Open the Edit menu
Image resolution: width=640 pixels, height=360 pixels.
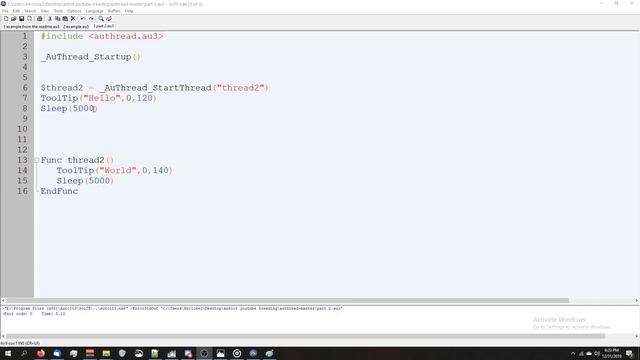[x=16, y=11]
